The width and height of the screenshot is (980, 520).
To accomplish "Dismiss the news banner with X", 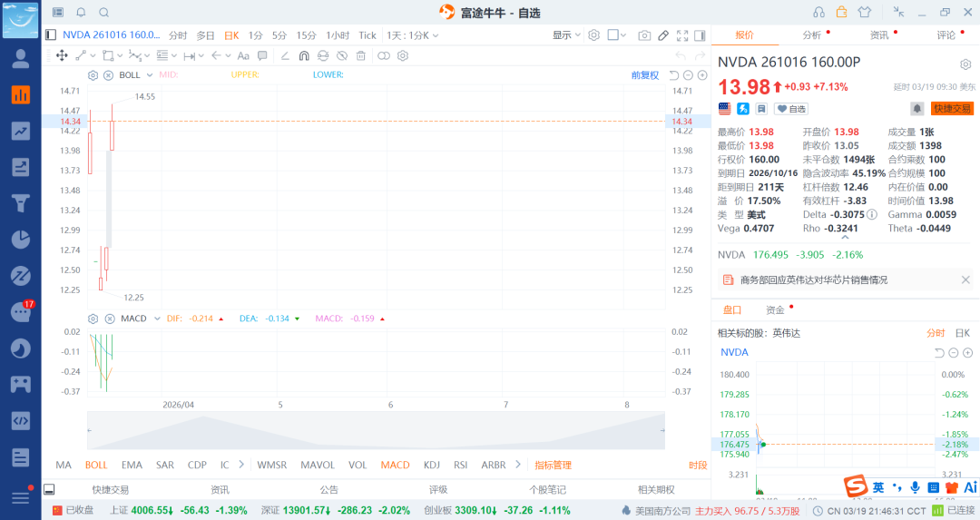I will click(x=965, y=280).
